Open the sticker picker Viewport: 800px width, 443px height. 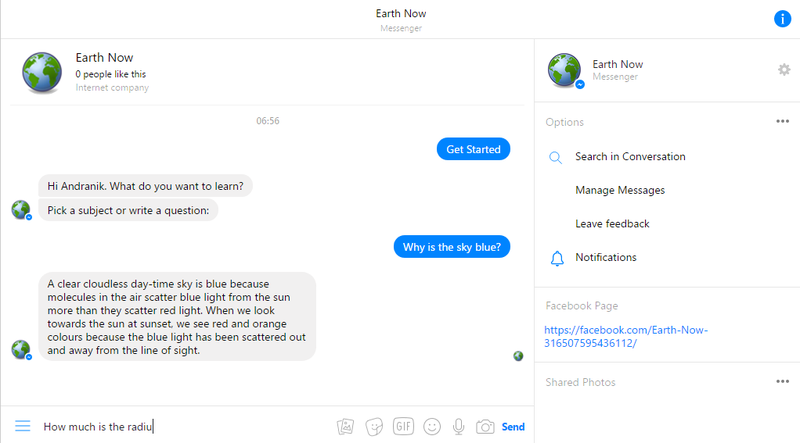coord(375,426)
